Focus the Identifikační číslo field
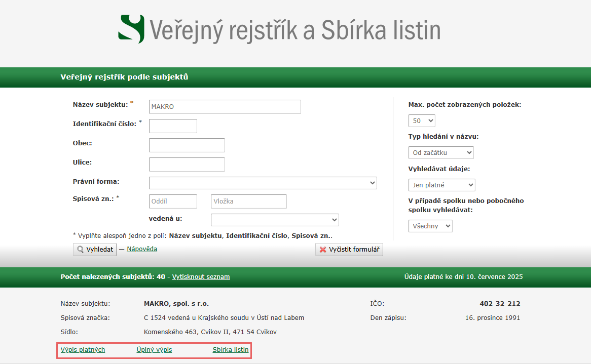591x364 pixels. coord(173,126)
